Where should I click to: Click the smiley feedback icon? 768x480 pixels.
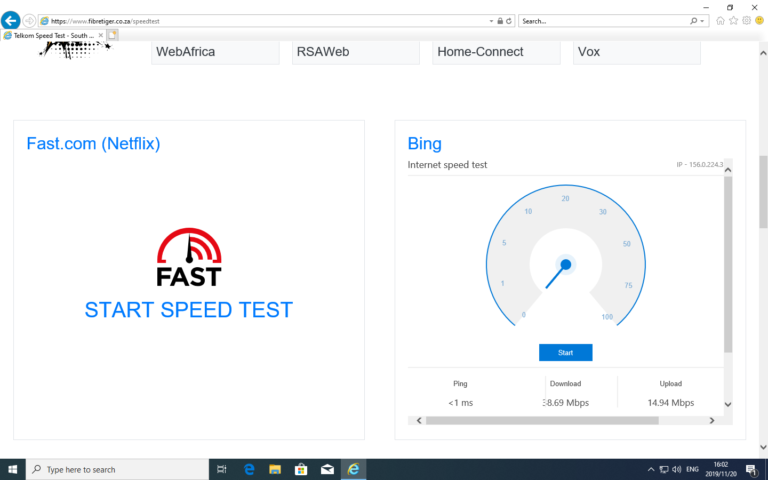[760, 21]
